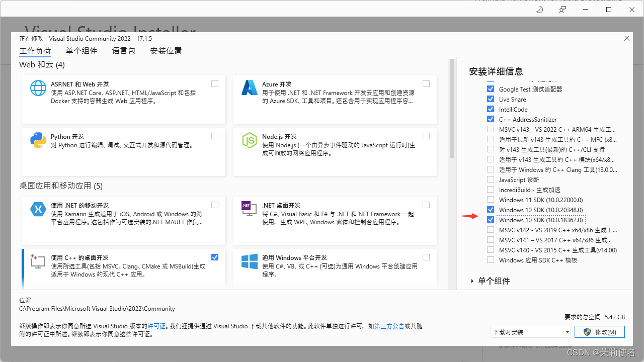Viewport: 644px width, 362px height.
Task: Click the Python development logo icon
Action: [38, 140]
